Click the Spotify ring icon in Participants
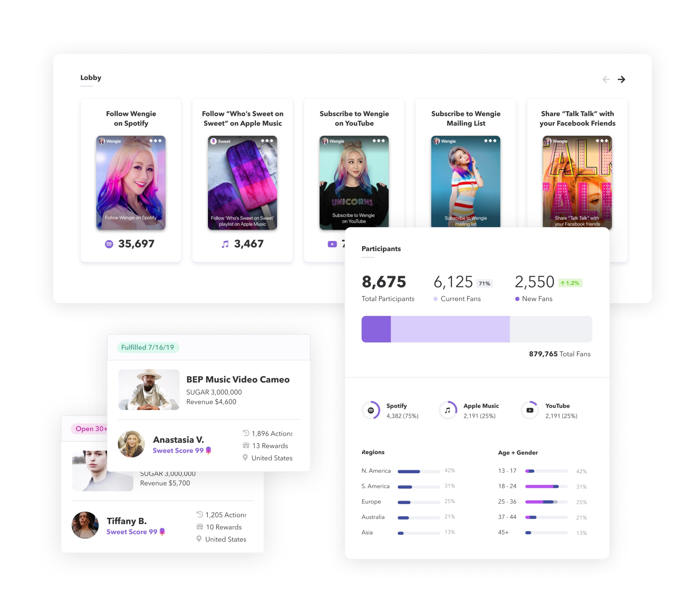 click(x=371, y=410)
